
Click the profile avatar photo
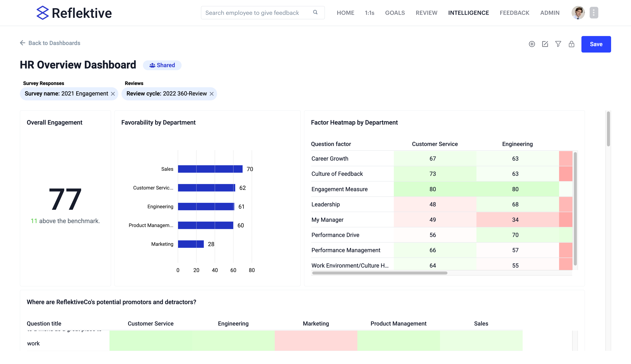coord(578,13)
